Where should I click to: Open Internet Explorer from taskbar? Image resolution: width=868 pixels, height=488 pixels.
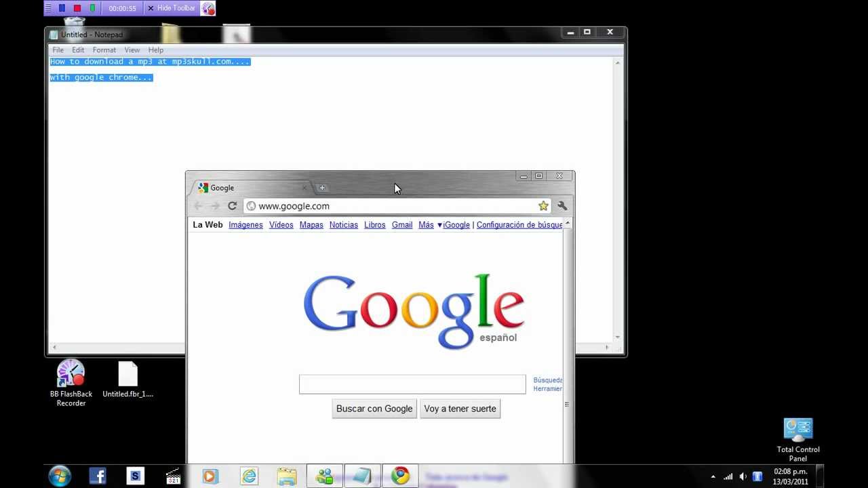(x=249, y=476)
